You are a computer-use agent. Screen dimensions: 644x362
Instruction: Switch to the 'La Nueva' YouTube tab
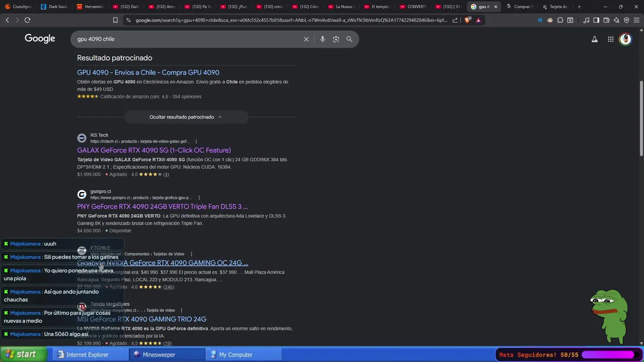tap(342, 7)
